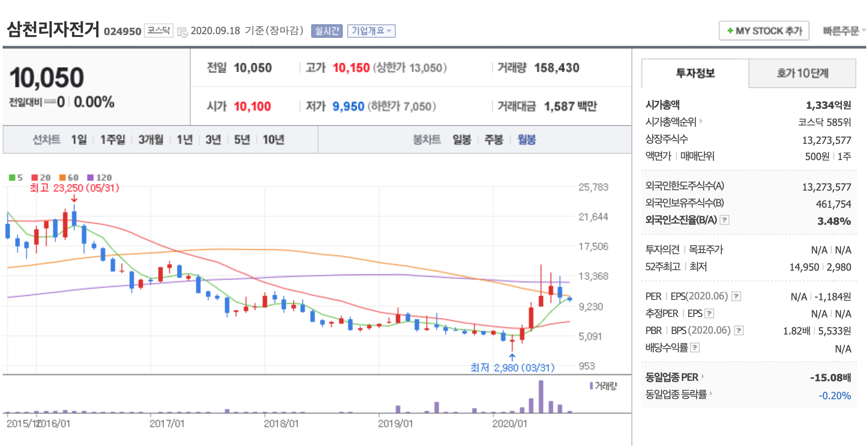
Task: Click the 실시간 button
Action: 327,31
